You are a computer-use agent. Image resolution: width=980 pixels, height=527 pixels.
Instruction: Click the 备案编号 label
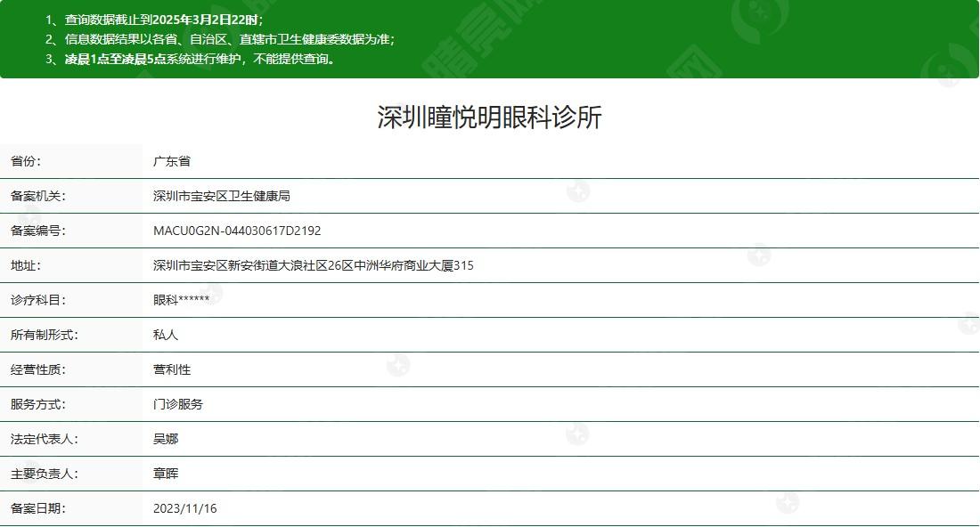click(x=38, y=231)
